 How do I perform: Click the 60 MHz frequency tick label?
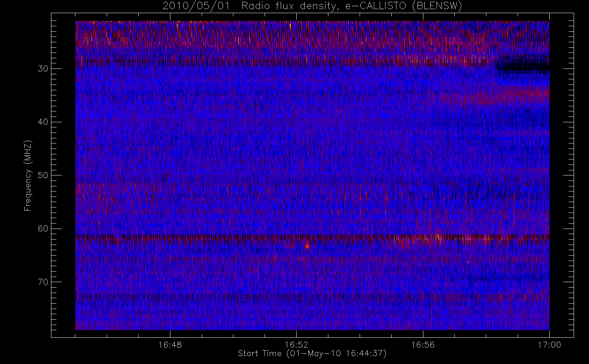click(x=43, y=229)
